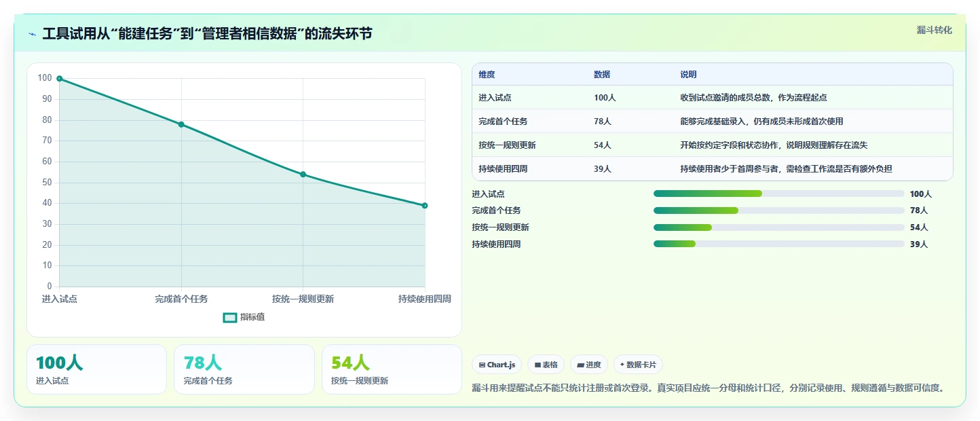Open the 54人 按统一规则更新 data card
This screenshot has height=421, width=980.
click(392, 369)
